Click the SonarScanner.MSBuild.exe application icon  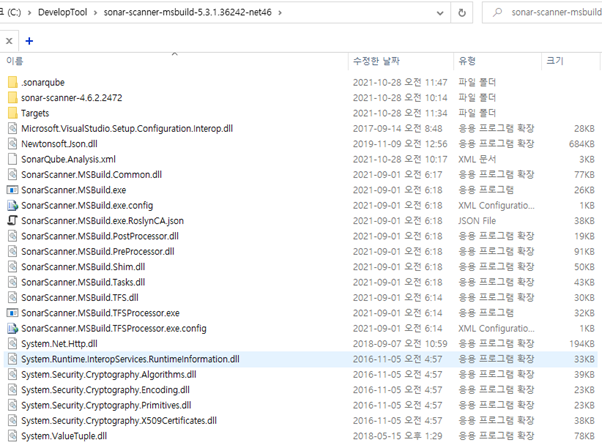click(x=13, y=190)
